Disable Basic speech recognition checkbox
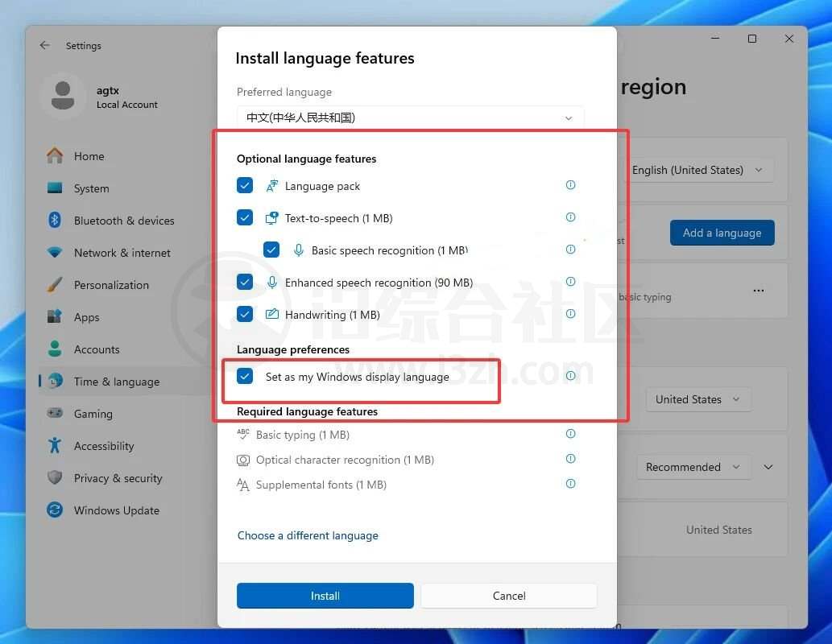 (x=271, y=250)
